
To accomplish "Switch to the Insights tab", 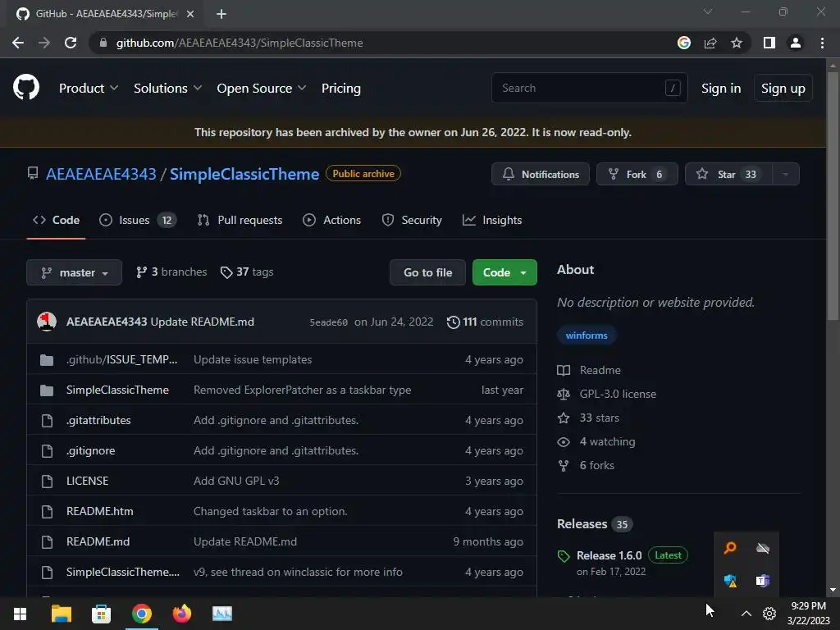I will (x=492, y=220).
